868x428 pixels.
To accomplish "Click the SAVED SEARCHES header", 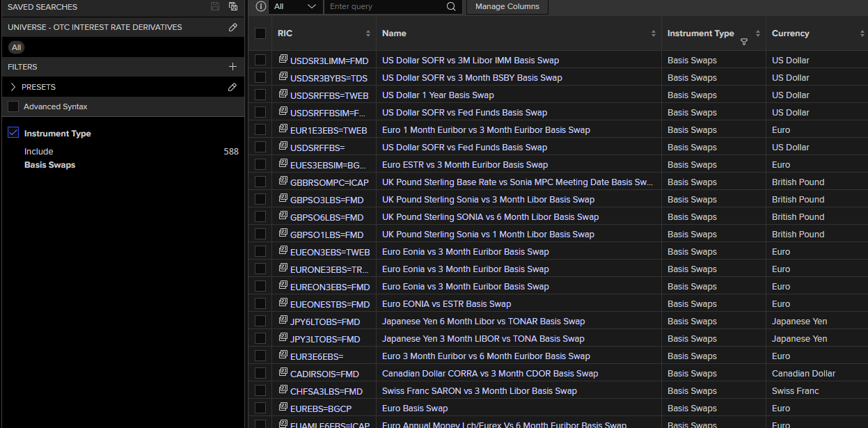I will click(42, 6).
